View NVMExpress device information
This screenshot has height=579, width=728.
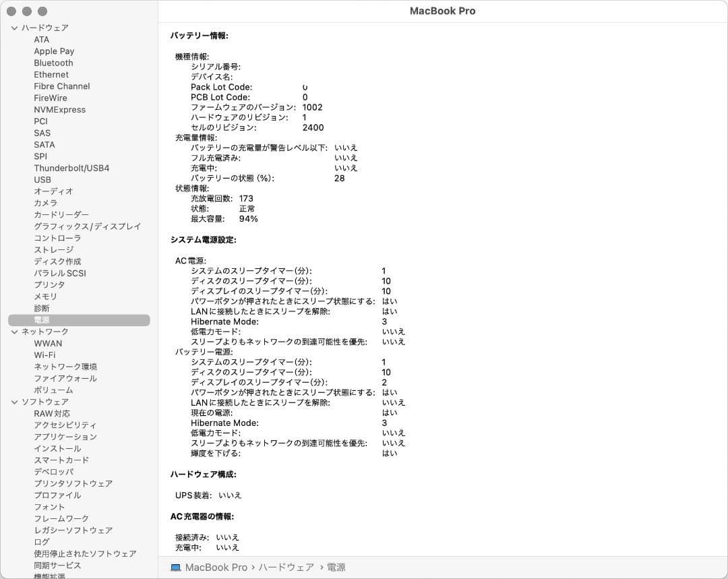pos(60,109)
